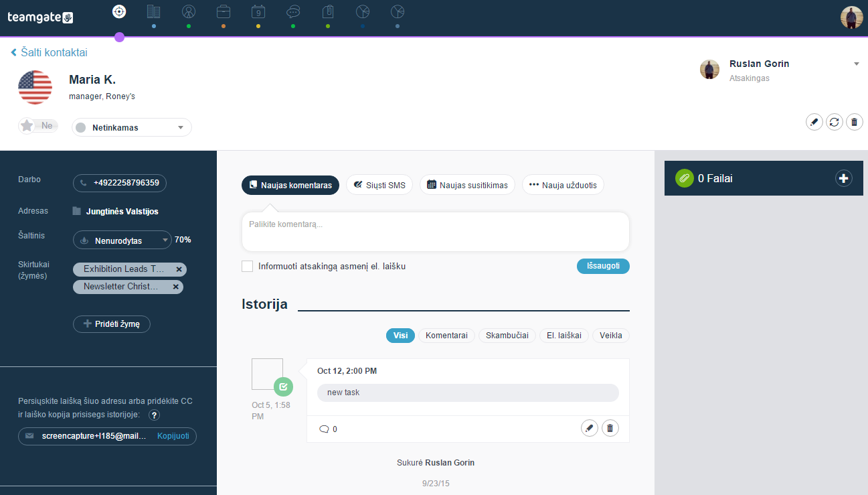Click "Kopijuoti" next to the email address
The width and height of the screenshot is (868, 495).
(x=173, y=436)
